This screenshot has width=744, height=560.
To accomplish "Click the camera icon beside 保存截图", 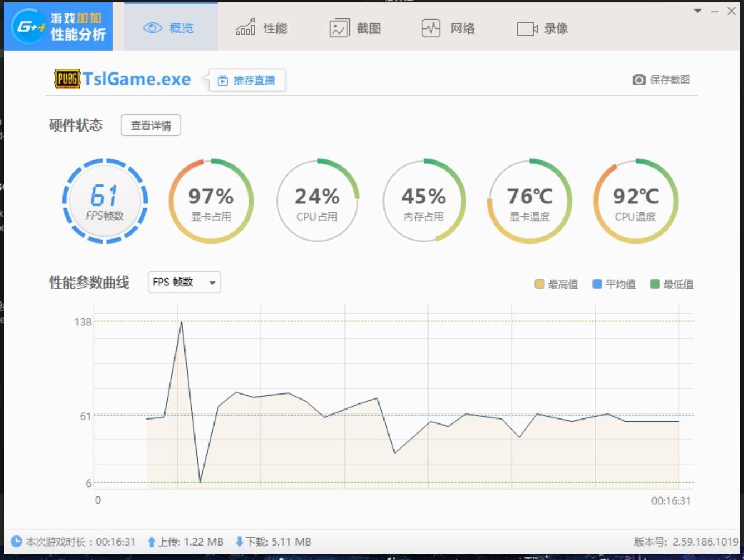I will [639, 80].
